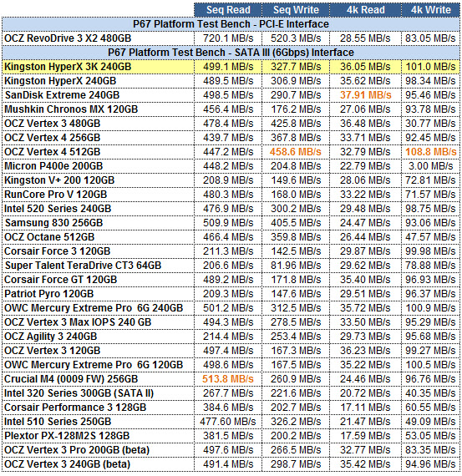The image size is (462, 476).
Task: Click the PCI-E Interface section heading
Action: pyautogui.click(x=231, y=24)
